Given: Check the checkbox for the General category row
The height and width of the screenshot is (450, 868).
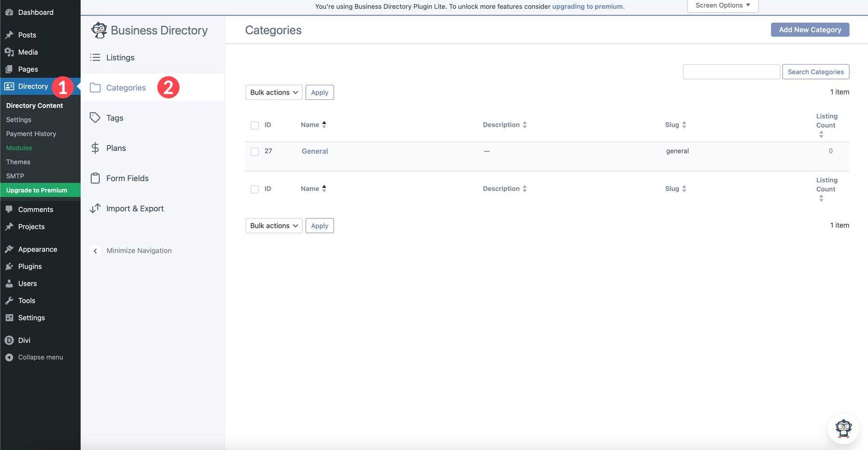Looking at the screenshot, I should (x=255, y=151).
